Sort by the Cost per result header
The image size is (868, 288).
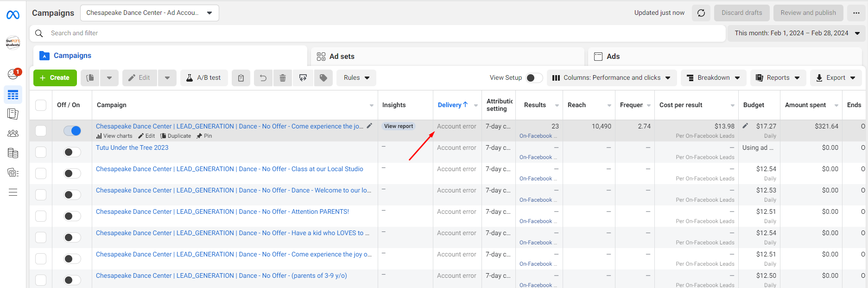click(x=681, y=105)
